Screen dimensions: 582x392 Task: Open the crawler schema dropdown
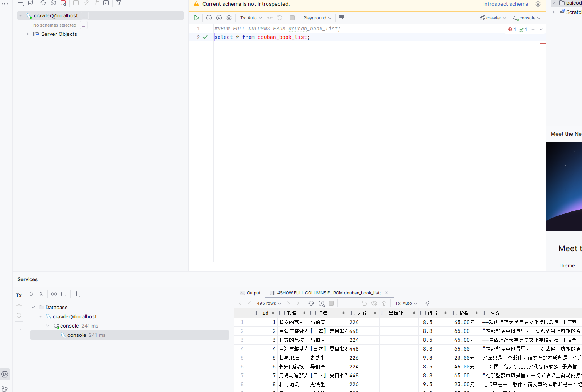click(x=493, y=18)
